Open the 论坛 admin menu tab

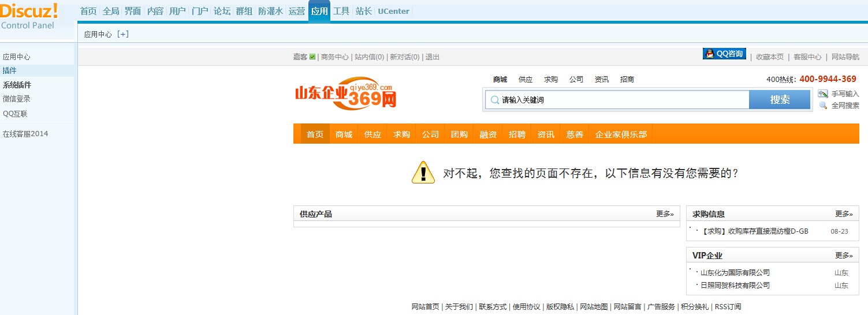pos(222,11)
